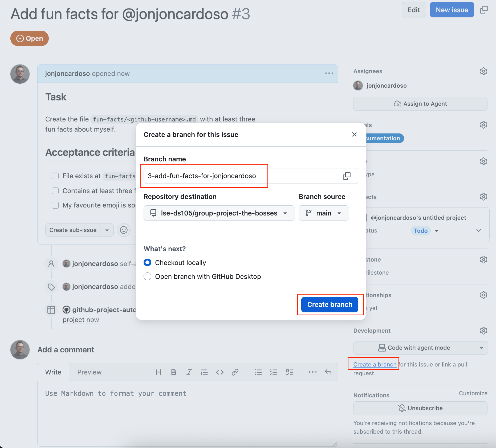
Task: Switch to the Preview tab
Action: (x=89, y=372)
